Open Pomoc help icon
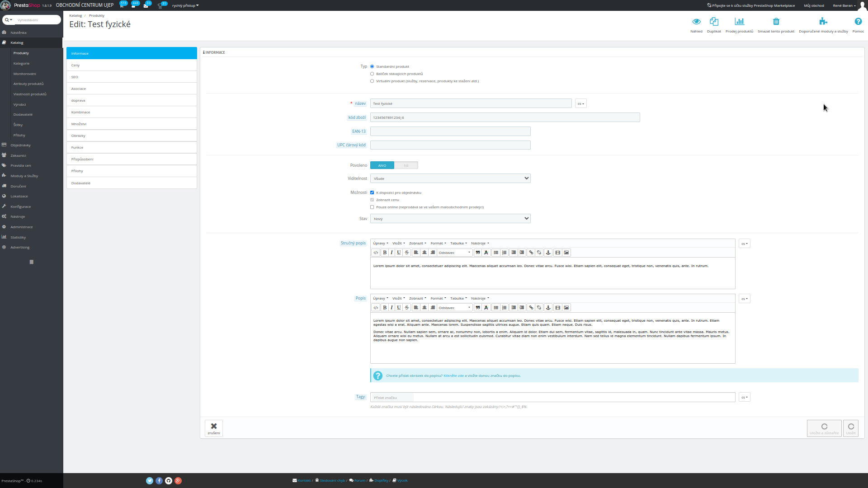This screenshot has height=488, width=868. 858,22
